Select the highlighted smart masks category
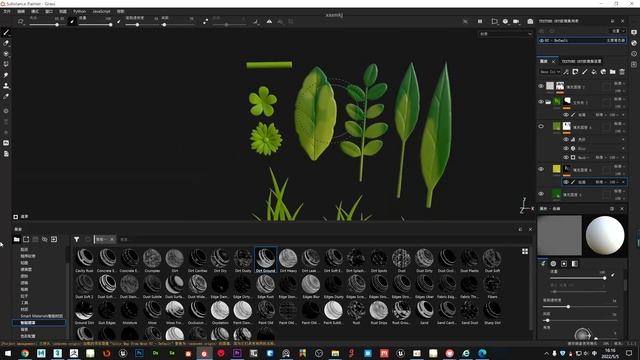Screen dimensions: 640x360 pyautogui.click(x=39, y=322)
